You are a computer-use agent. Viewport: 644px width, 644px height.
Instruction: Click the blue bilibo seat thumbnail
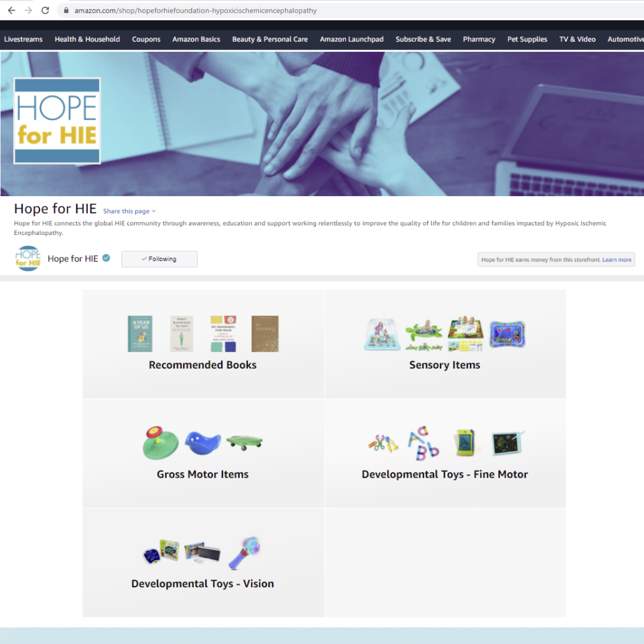203,442
